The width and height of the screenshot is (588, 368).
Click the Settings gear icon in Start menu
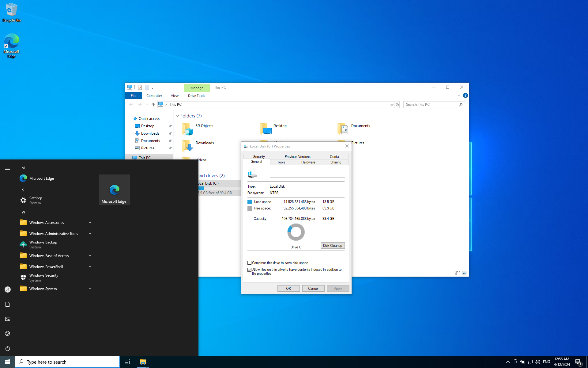(x=8, y=334)
